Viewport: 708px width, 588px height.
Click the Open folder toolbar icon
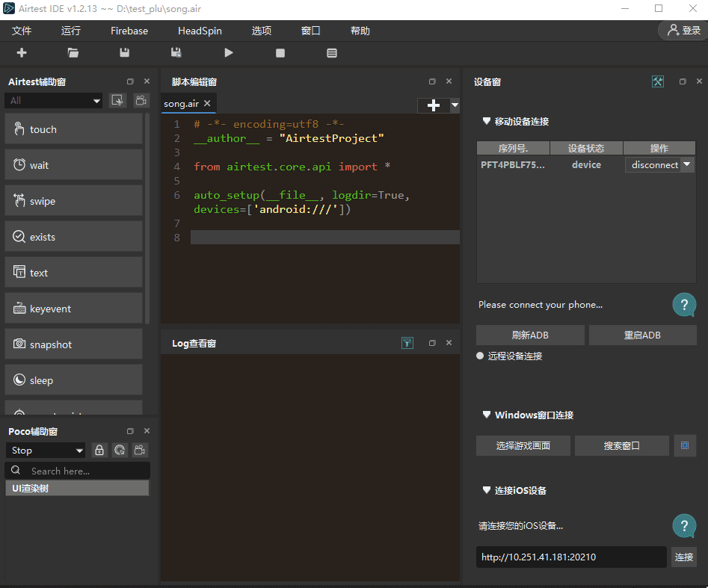click(x=73, y=53)
